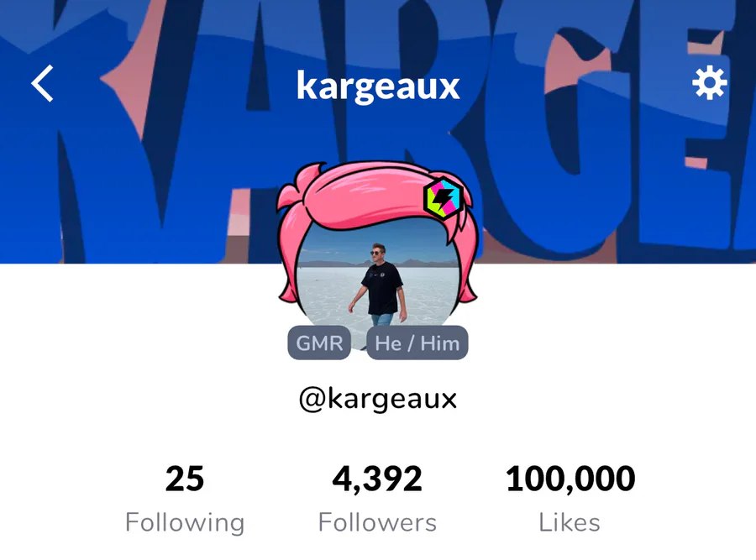This screenshot has height=560, width=756.
Task: Open settings via the gear icon
Action: pos(709,83)
